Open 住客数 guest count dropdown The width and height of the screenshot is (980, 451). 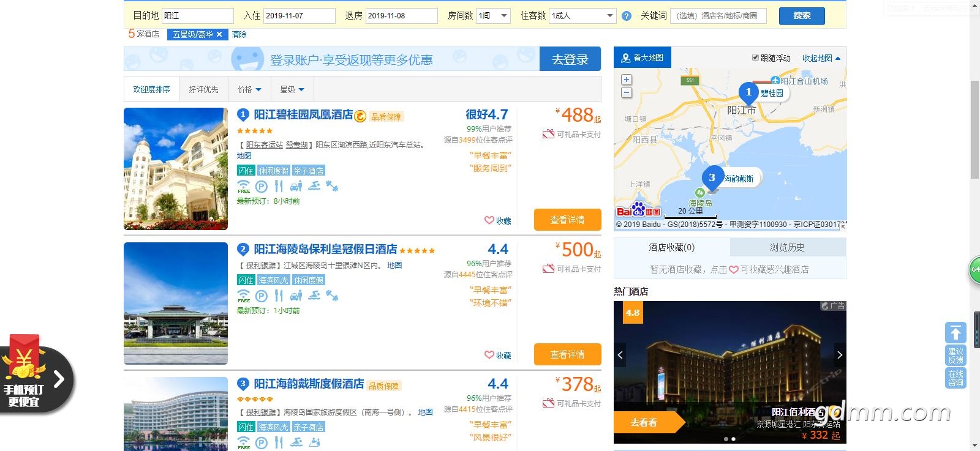click(x=582, y=16)
